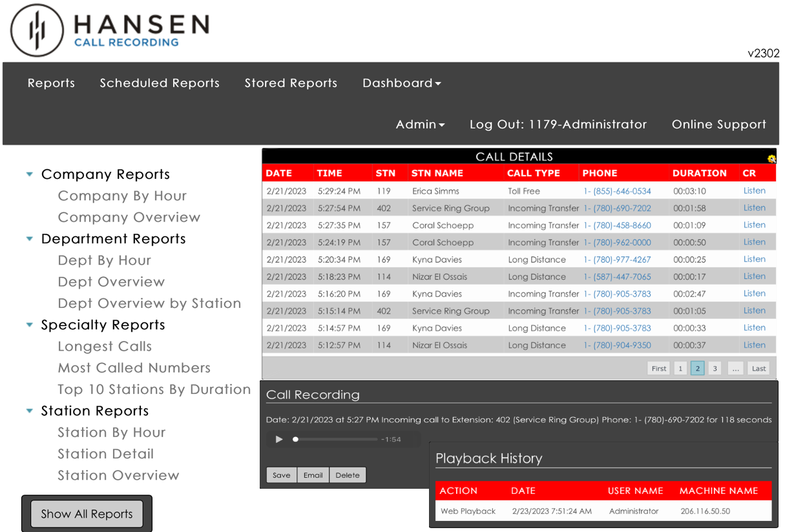
Task: Collapse the Station Reports section
Action: click(x=30, y=411)
